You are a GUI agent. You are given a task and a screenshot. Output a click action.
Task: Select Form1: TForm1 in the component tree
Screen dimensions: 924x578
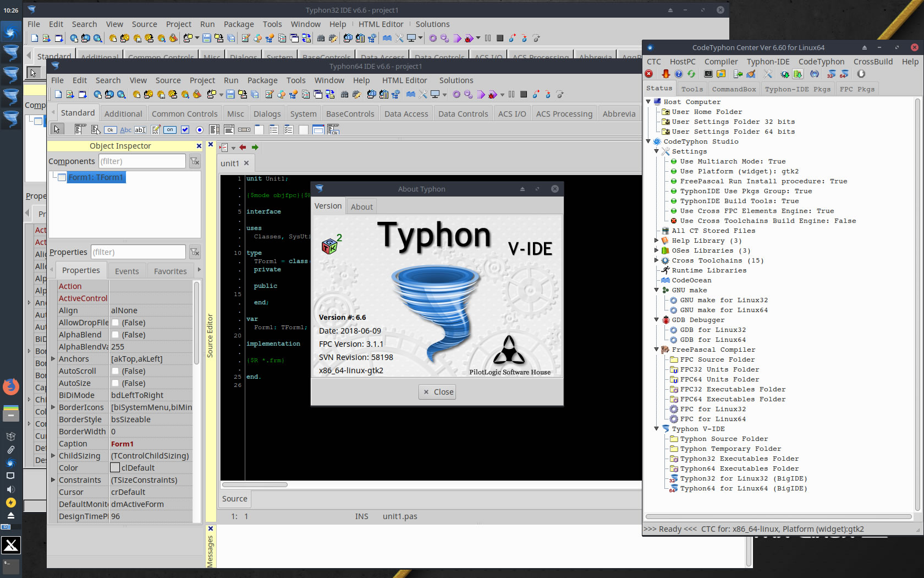96,177
